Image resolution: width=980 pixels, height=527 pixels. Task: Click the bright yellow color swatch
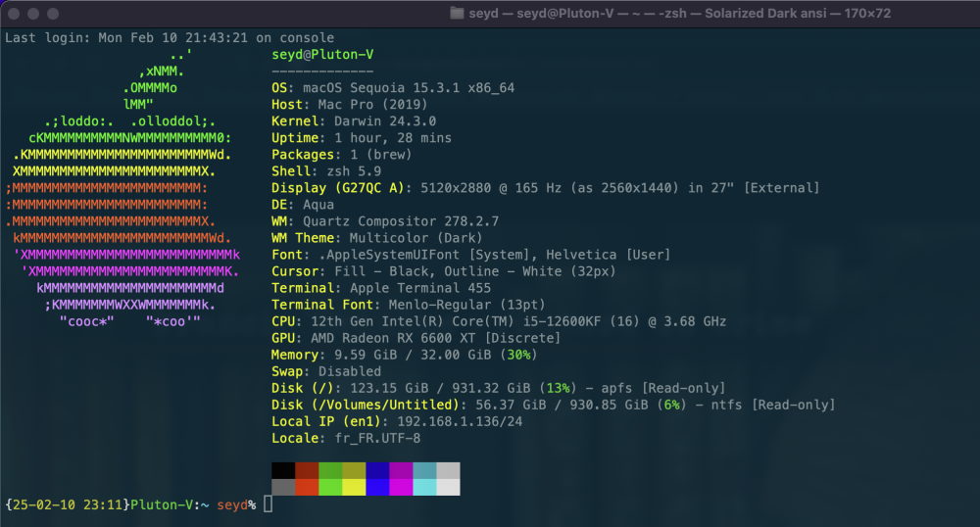pos(354,487)
